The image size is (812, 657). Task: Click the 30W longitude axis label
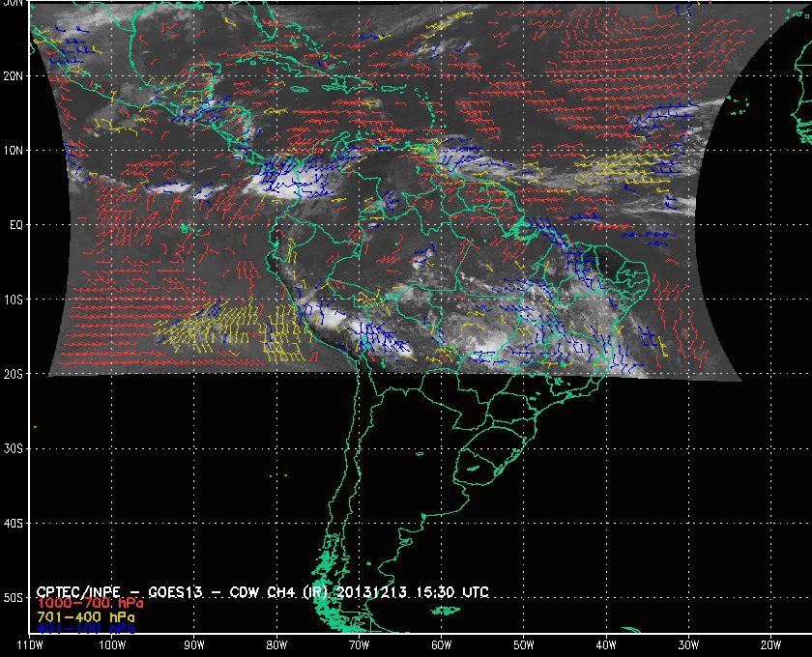coord(688,645)
